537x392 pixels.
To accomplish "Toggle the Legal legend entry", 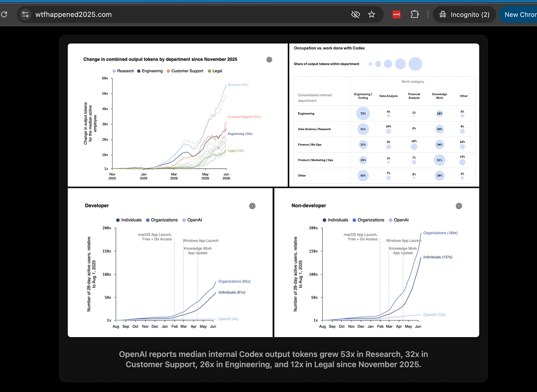I will click(215, 71).
